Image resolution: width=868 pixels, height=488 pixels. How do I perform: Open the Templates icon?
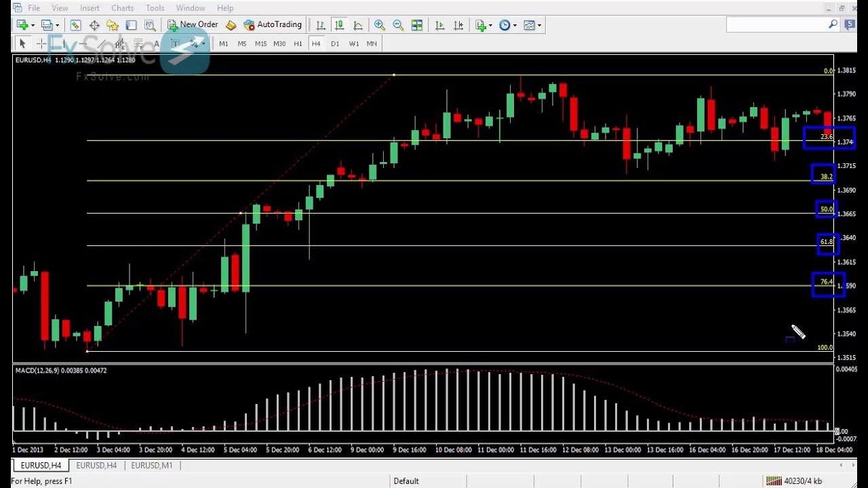pyautogui.click(x=529, y=25)
